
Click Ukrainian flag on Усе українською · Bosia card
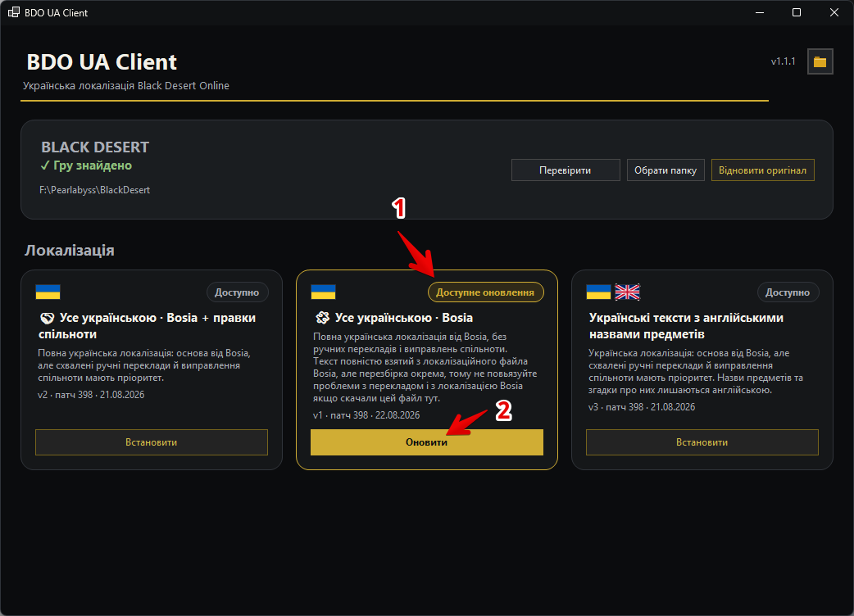(323, 292)
